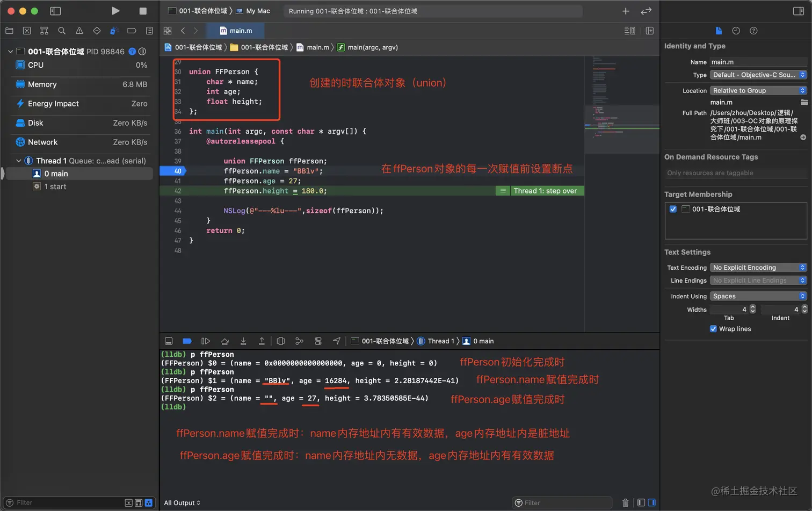
Task: Open the CPU gauge report
Action: pyautogui.click(x=81, y=65)
